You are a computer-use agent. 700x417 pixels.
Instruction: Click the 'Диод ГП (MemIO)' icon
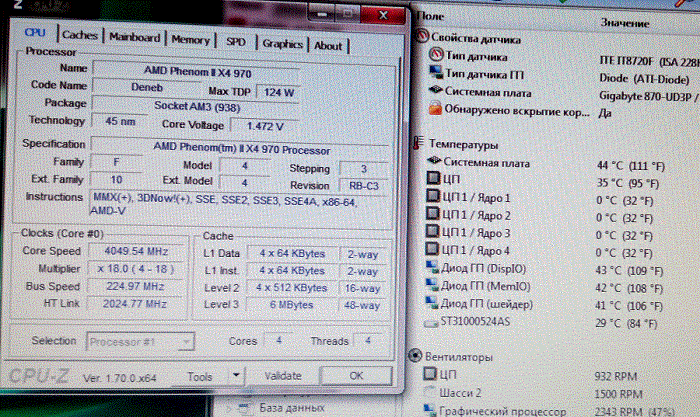(432, 284)
